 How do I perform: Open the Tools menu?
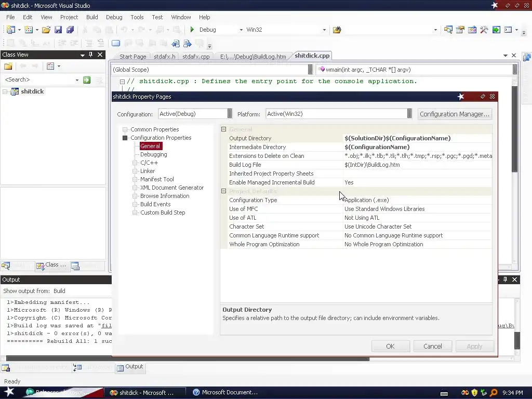(137, 17)
